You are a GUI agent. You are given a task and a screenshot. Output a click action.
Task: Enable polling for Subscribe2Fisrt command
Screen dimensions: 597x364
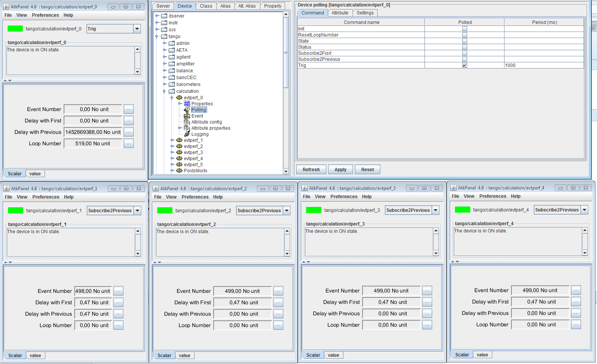coord(465,53)
